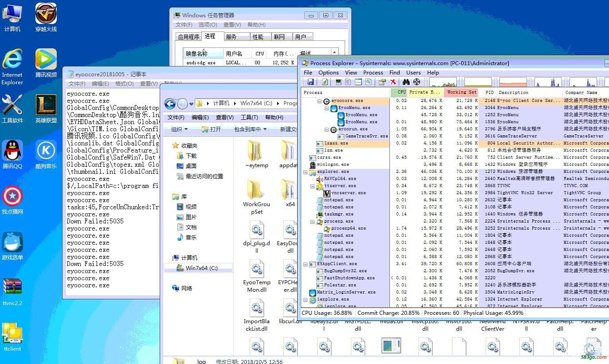This screenshot has width=609, height=364.
Task: Sort by the Private Bytes column header
Action: [x=425, y=92]
